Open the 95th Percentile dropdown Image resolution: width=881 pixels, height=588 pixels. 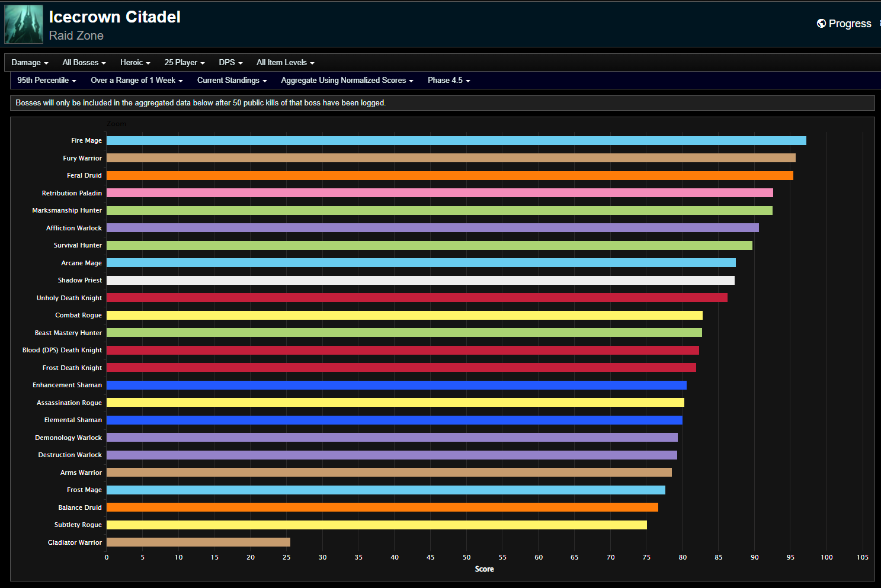(x=46, y=81)
